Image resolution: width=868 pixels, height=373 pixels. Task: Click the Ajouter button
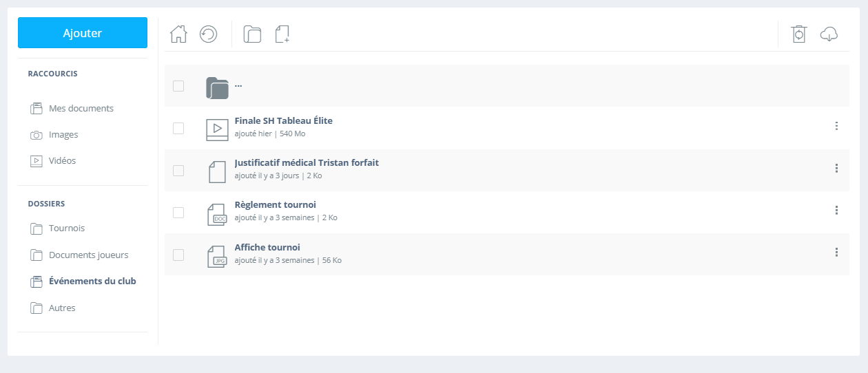83,33
